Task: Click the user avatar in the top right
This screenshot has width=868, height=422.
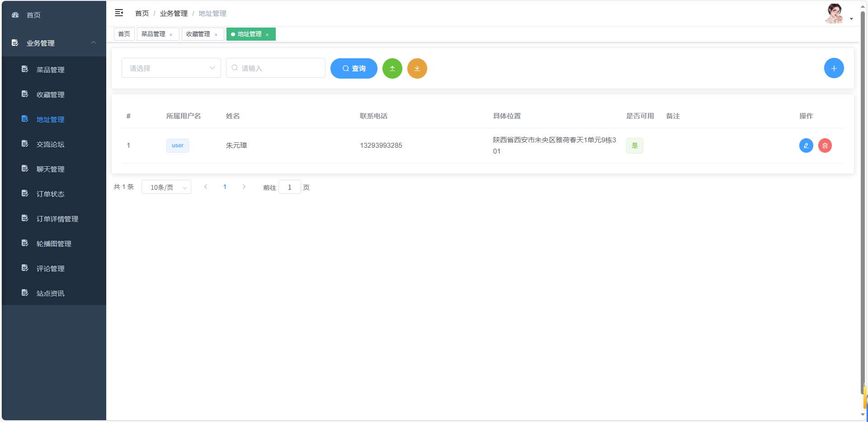Action: coord(834,13)
